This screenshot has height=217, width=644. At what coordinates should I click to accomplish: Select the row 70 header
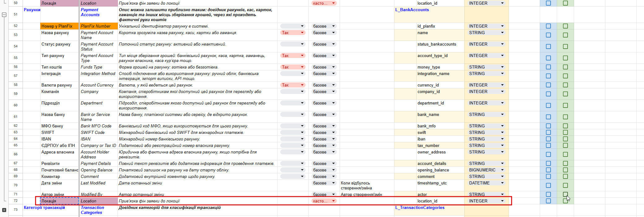tap(15, 185)
